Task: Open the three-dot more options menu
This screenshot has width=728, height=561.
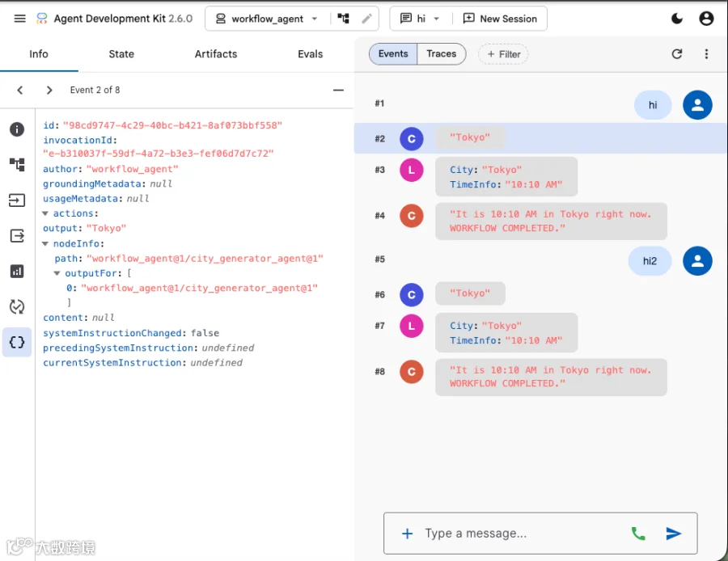Action: coord(706,54)
